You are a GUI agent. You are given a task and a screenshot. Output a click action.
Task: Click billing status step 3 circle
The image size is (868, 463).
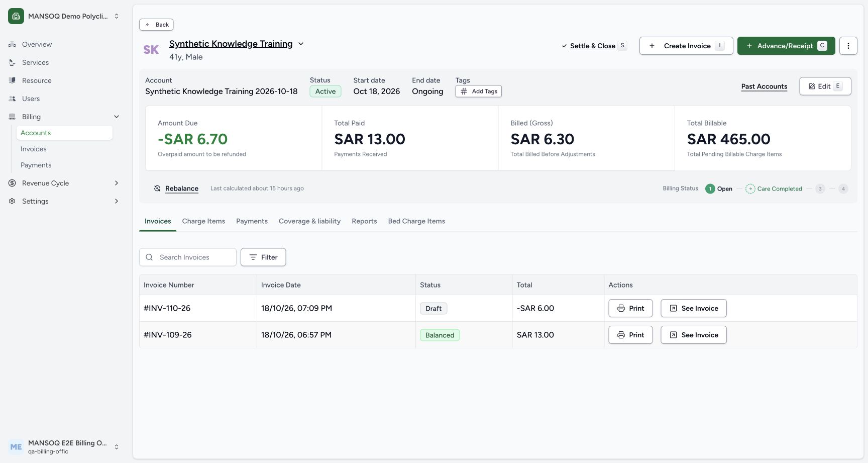(820, 189)
